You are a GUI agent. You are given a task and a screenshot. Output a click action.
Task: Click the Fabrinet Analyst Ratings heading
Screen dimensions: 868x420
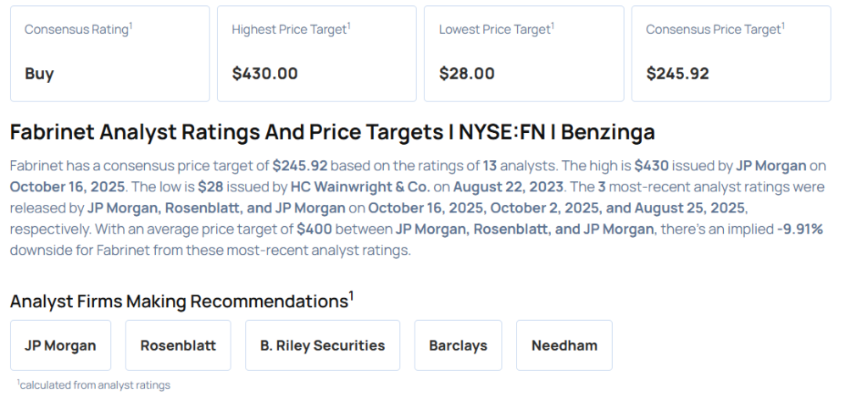(x=332, y=132)
